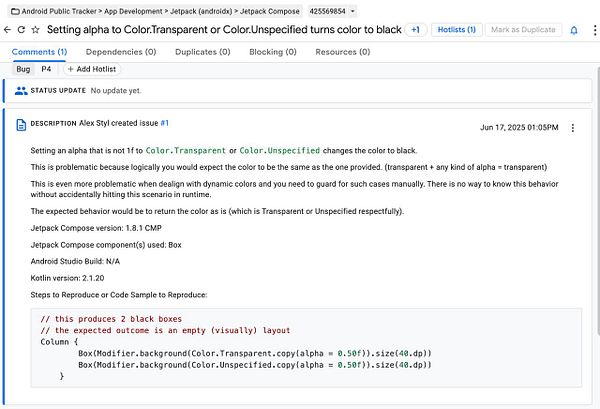
Task: Click the 'No update yet.' text
Action: click(x=116, y=91)
